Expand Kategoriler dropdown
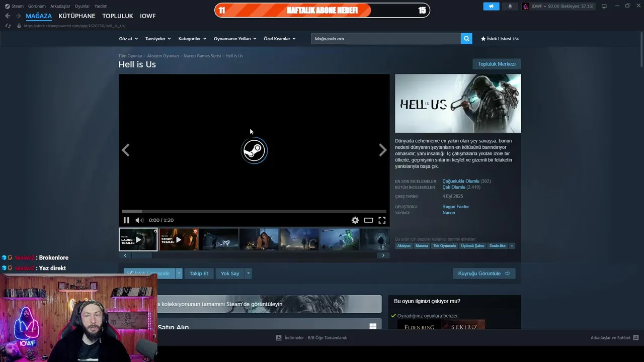Image resolution: width=644 pixels, height=362 pixels. (x=192, y=39)
